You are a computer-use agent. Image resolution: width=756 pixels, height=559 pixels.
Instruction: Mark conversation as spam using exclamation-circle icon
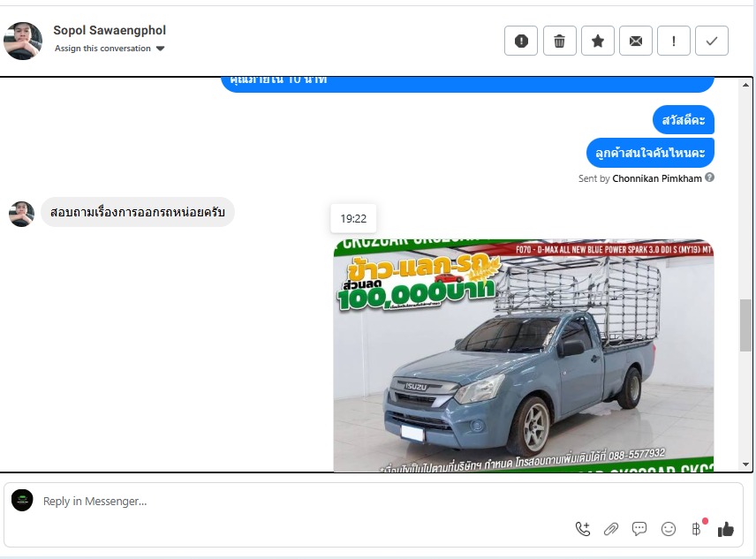click(521, 41)
